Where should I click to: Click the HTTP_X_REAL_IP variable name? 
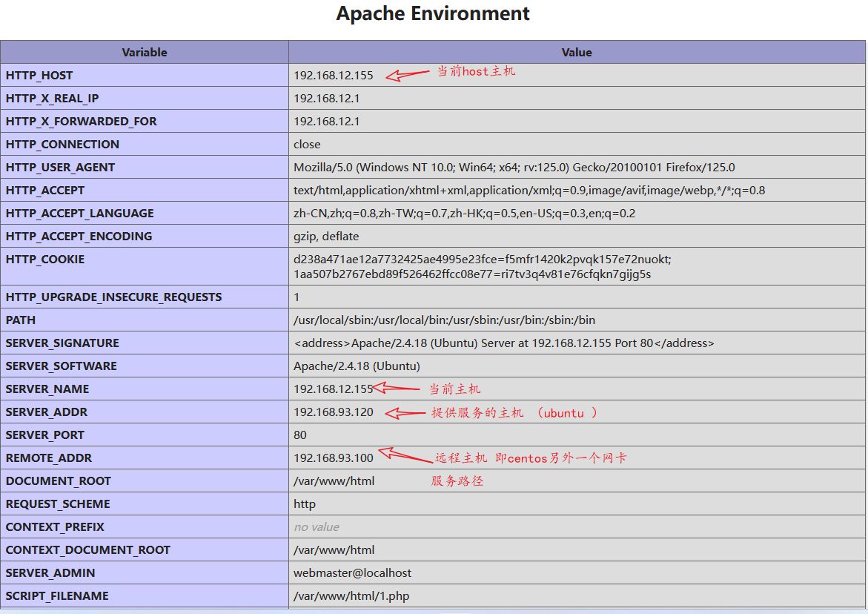tap(52, 98)
